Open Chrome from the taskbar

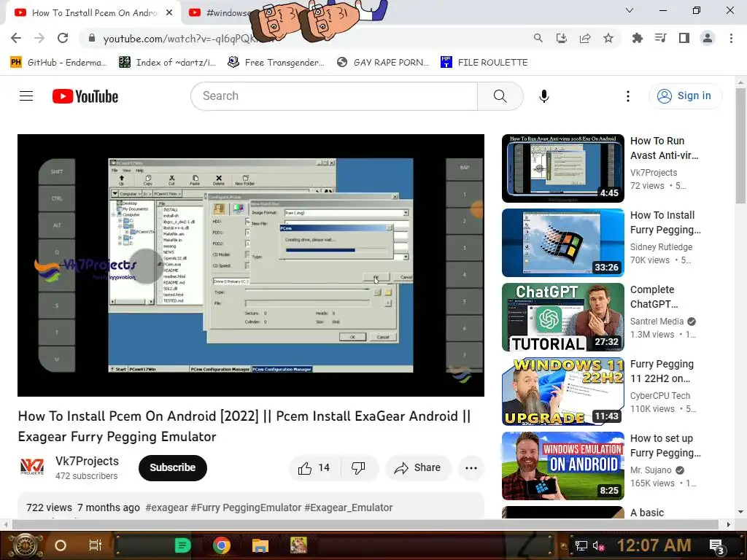pos(222,545)
